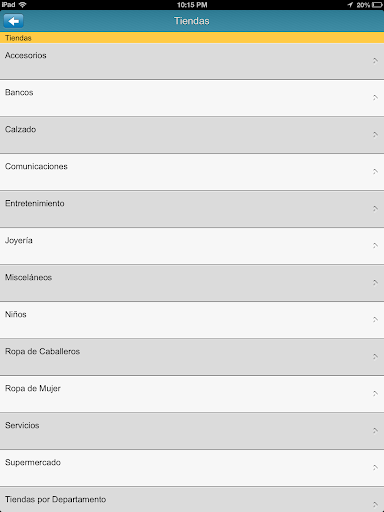Click the chevron icon beside Niños
Image resolution: width=384 pixels, height=512 pixels.
click(x=375, y=320)
